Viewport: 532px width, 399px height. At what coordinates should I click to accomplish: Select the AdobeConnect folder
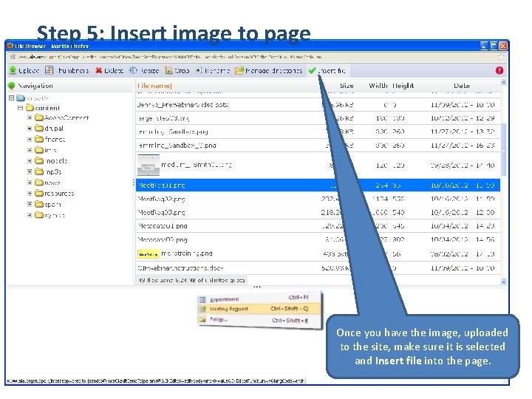click(62, 117)
